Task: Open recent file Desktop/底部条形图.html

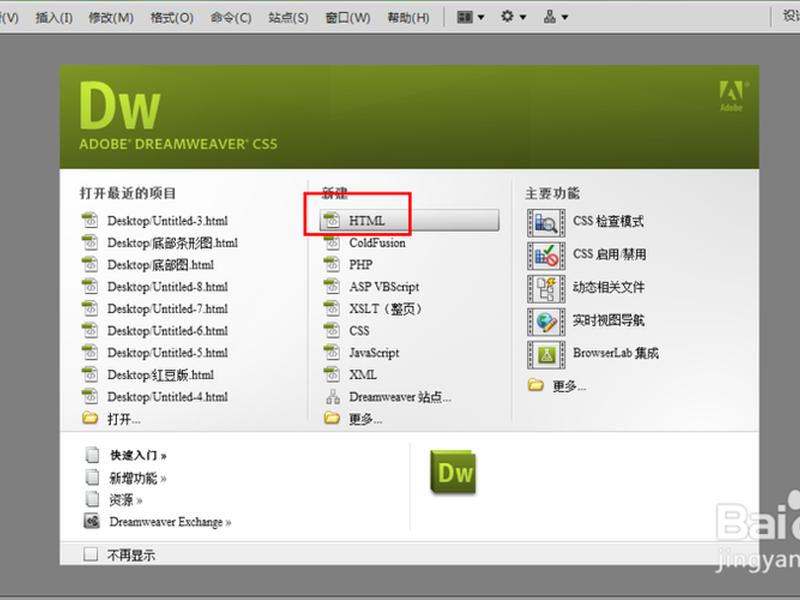Action: point(172,243)
